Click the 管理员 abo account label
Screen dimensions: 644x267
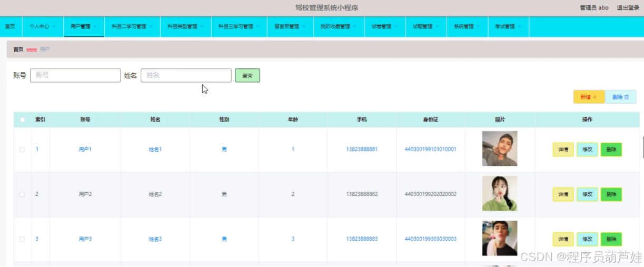click(x=594, y=7)
